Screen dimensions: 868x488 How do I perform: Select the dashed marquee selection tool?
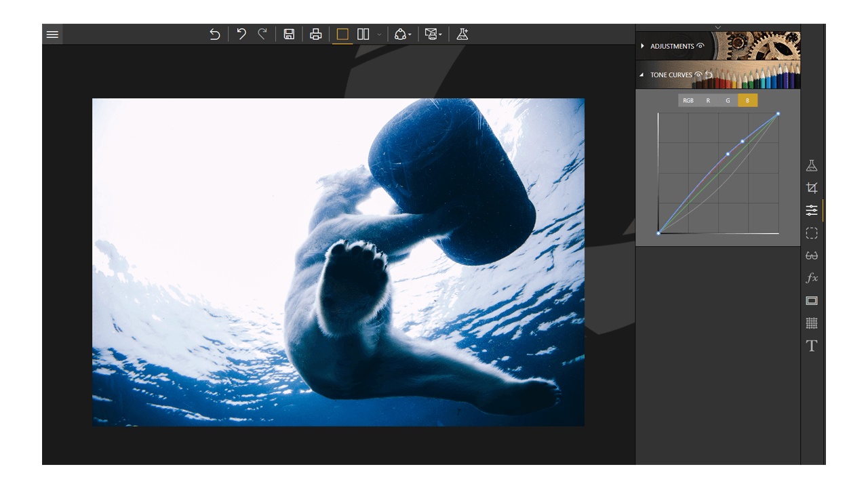(812, 232)
